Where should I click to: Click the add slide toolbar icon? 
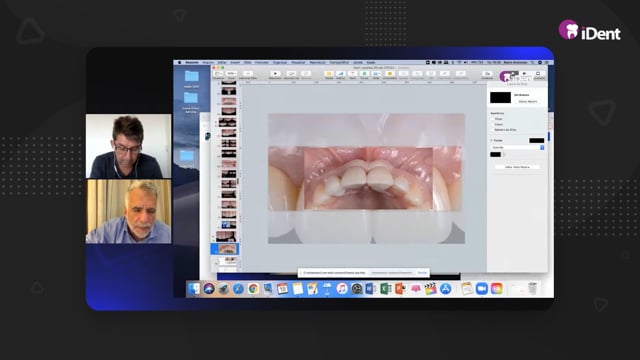pyautogui.click(x=247, y=74)
